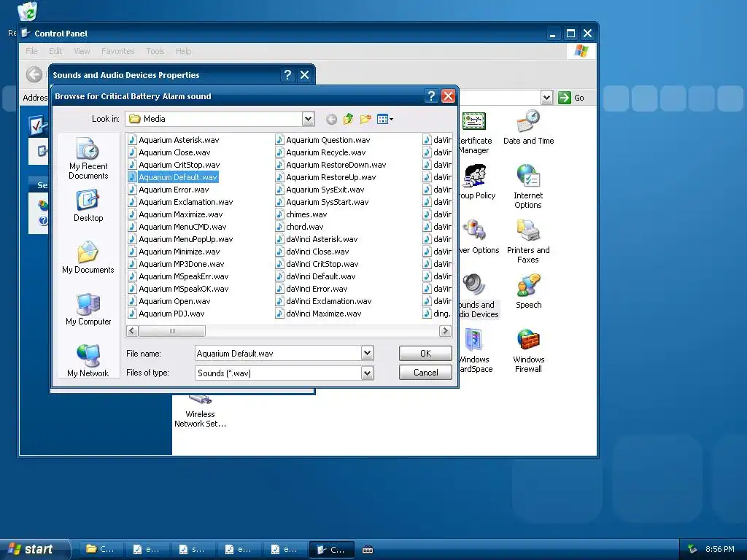Open Power Options icon in Control Panel
This screenshot has height=560, width=747.
(478, 237)
